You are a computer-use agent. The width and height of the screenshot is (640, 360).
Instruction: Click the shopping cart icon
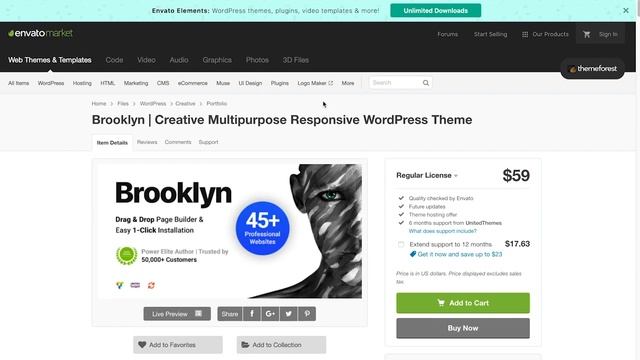click(587, 34)
